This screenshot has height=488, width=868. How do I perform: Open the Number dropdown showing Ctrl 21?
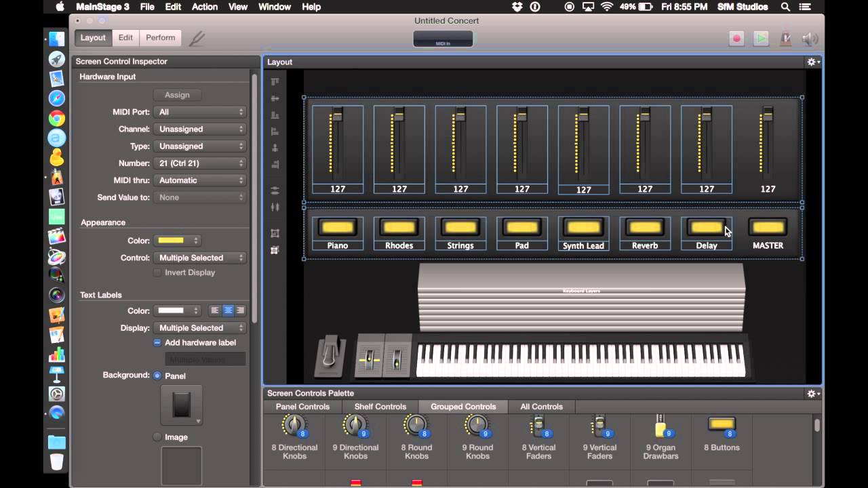(x=200, y=163)
